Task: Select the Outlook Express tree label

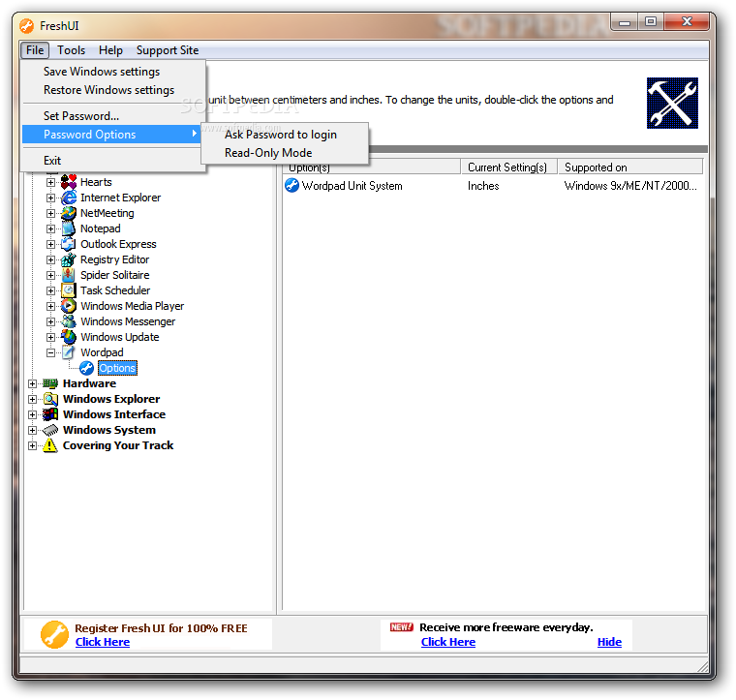Action: click(x=118, y=244)
